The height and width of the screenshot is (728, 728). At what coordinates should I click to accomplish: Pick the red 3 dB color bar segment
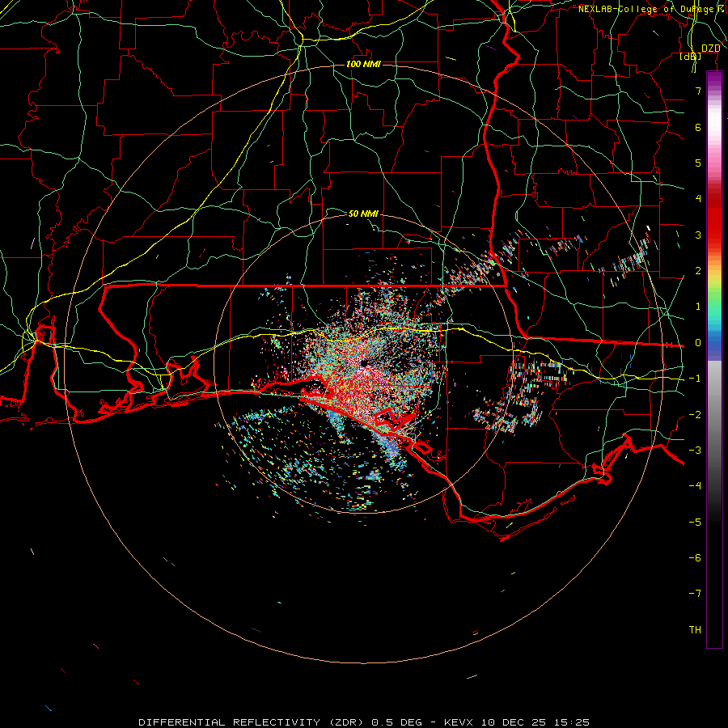714,235
